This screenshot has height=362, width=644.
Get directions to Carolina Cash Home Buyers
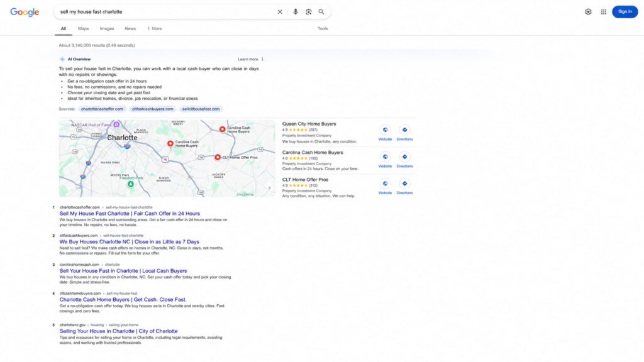pos(404,157)
